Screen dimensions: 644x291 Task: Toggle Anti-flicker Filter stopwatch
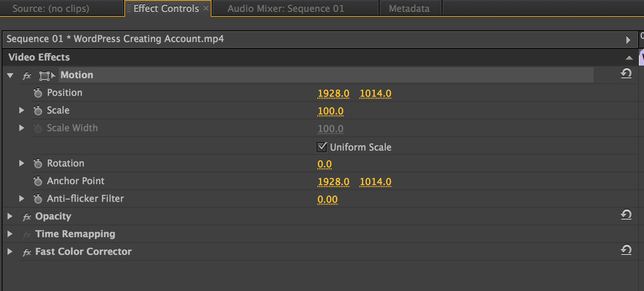pos(38,199)
